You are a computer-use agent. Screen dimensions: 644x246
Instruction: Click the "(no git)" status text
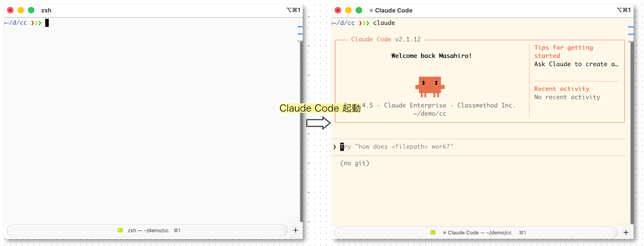355,163
